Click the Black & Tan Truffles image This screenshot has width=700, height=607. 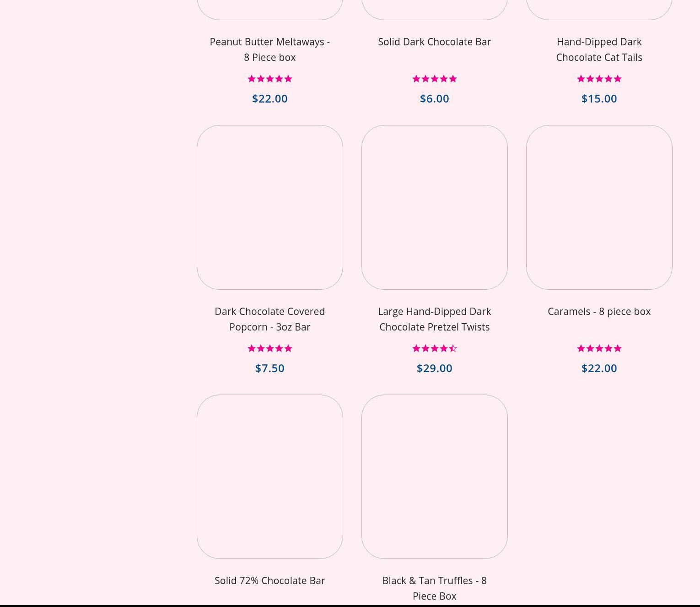click(434, 477)
